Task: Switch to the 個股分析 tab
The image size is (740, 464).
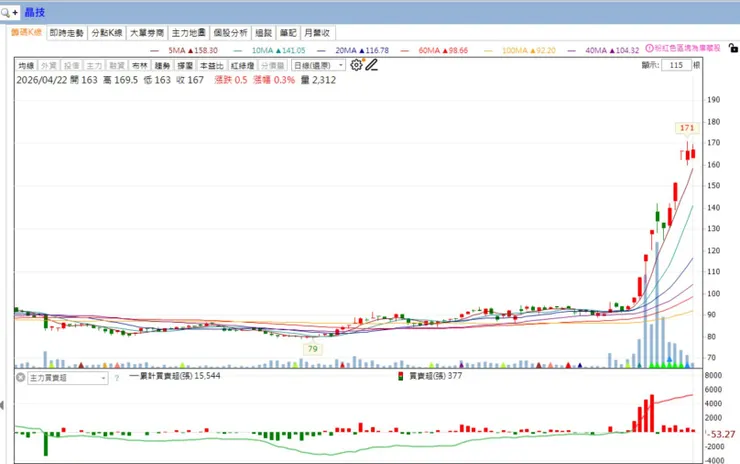Action: pyautogui.click(x=230, y=33)
